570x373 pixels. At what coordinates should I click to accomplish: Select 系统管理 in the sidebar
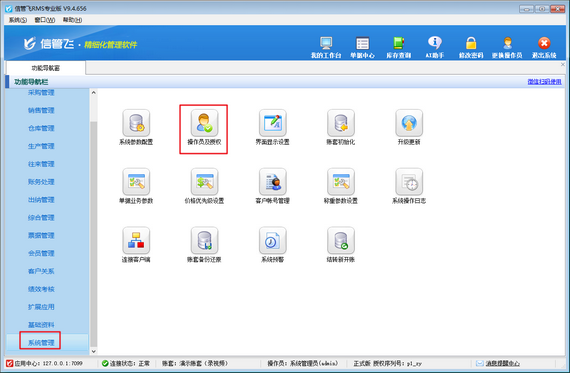[41, 342]
